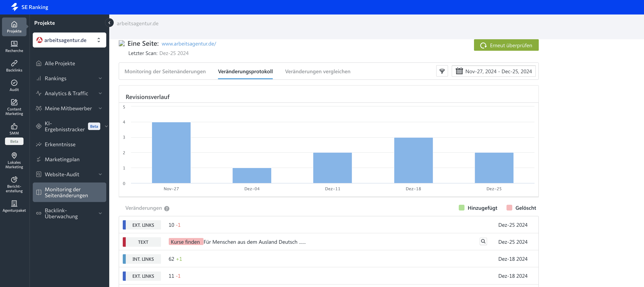Click the Dez-25 bar in the chart
The image size is (644, 287).
tap(494, 168)
